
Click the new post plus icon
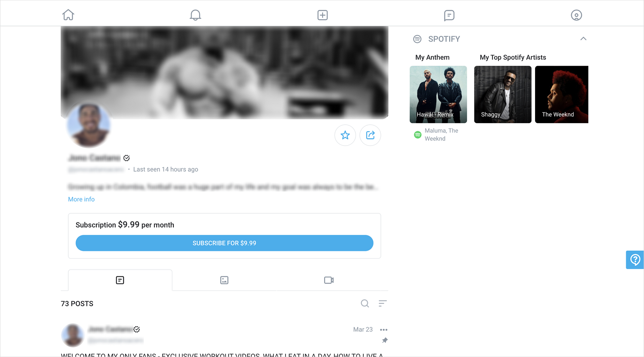pyautogui.click(x=322, y=15)
